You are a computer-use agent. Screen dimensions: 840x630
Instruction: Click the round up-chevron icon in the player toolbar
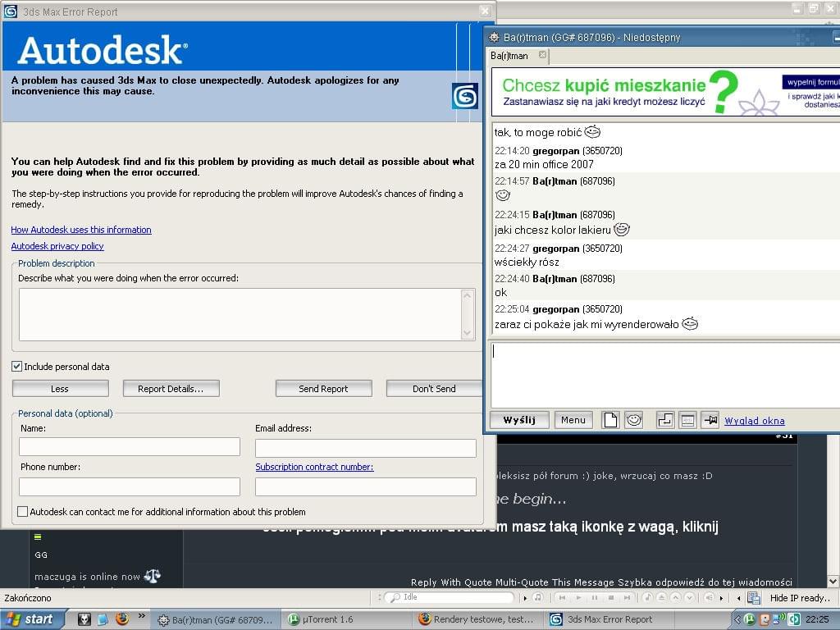676,597
